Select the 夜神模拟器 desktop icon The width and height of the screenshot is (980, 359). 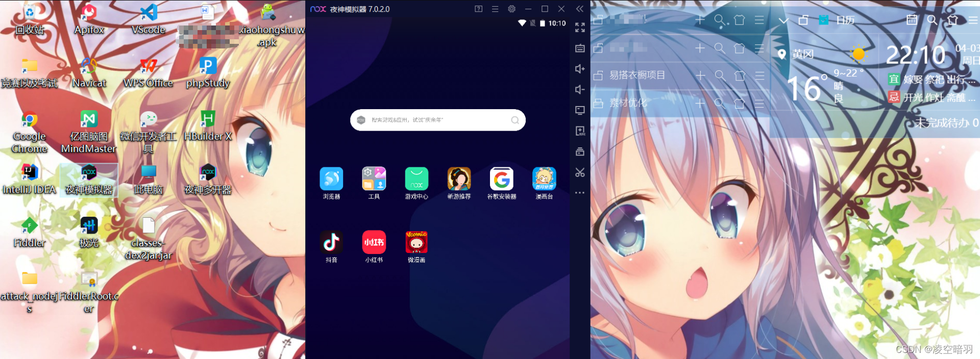89,179
